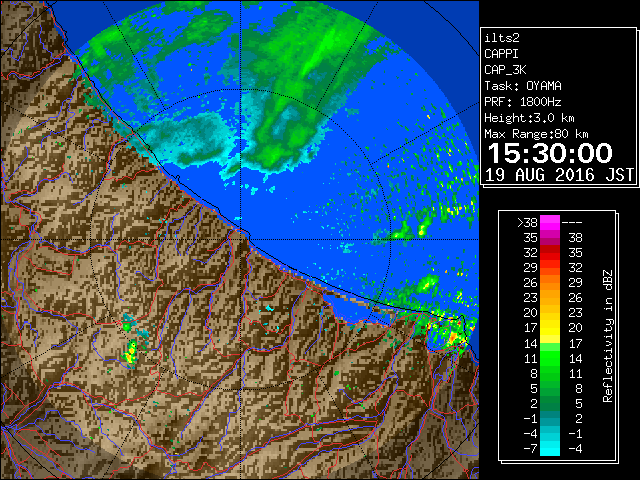Click the --- legend label beside >38
Viewport: 640px width, 480px height.
pyautogui.click(x=572, y=223)
